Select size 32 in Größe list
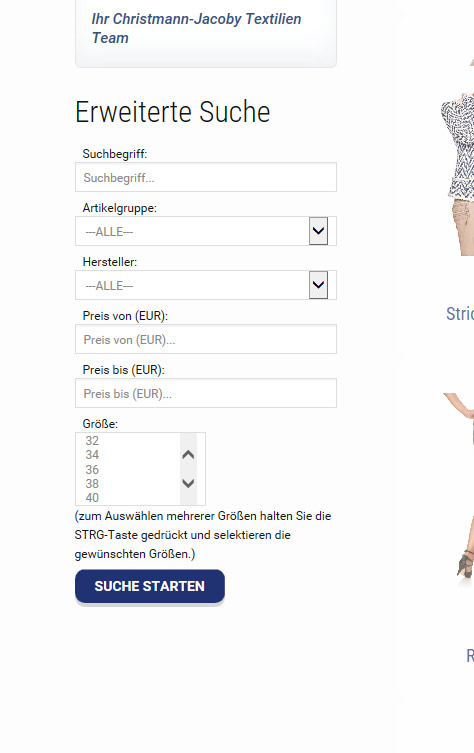 coord(128,440)
